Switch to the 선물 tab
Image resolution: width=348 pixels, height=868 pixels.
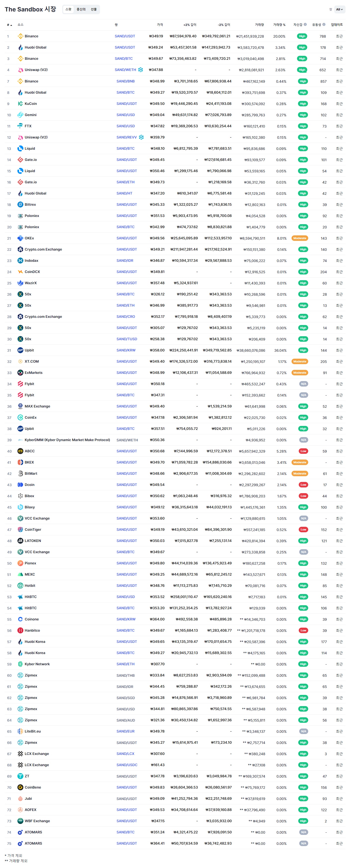94,9
